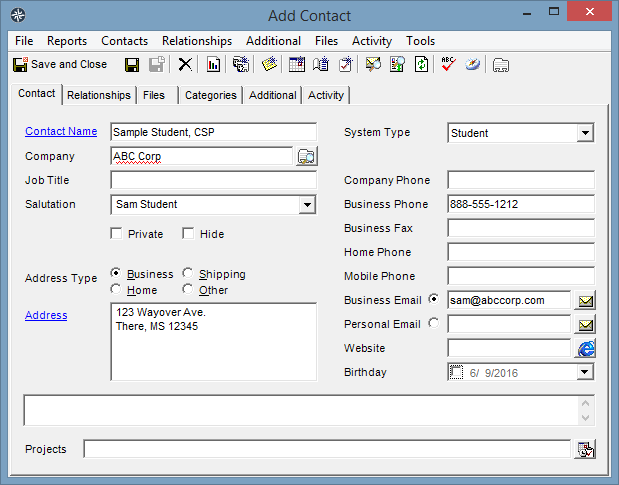The height and width of the screenshot is (485, 619).
Task: Click inside the Address text box
Action: tap(214, 342)
